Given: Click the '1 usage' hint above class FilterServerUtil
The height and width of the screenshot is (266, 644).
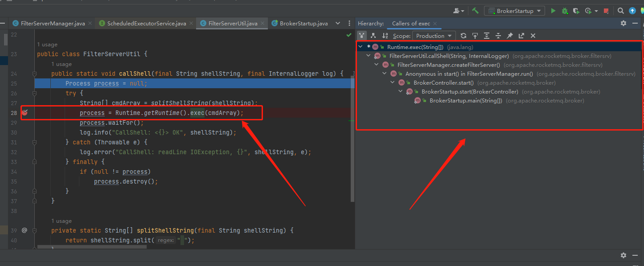Looking at the screenshot, I should [x=47, y=45].
